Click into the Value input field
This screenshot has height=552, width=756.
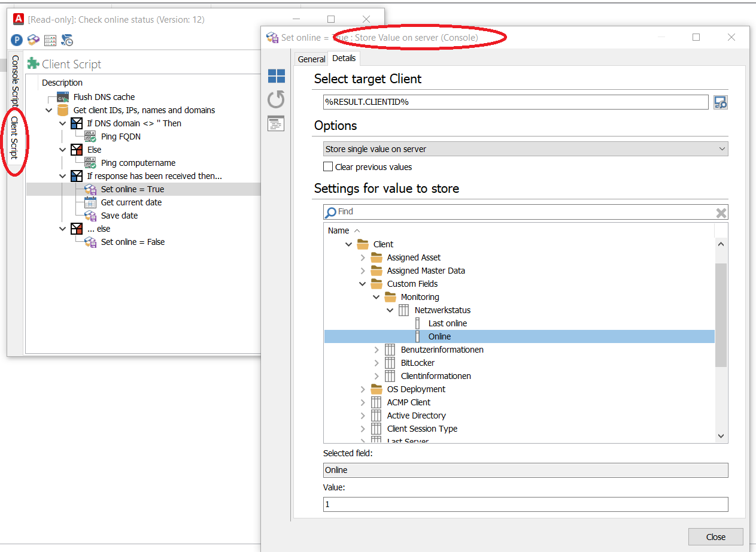[x=526, y=505]
